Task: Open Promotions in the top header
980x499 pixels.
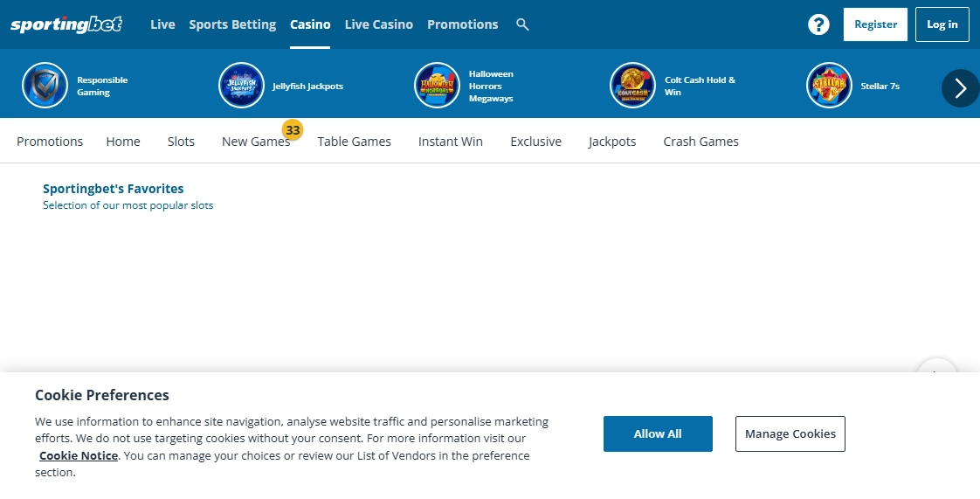Action: (463, 24)
